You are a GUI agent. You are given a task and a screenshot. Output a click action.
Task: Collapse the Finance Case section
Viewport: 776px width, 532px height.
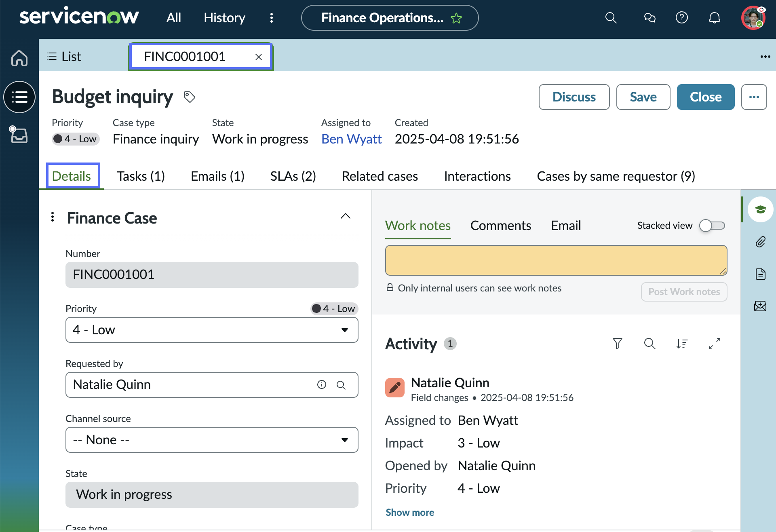(x=346, y=216)
